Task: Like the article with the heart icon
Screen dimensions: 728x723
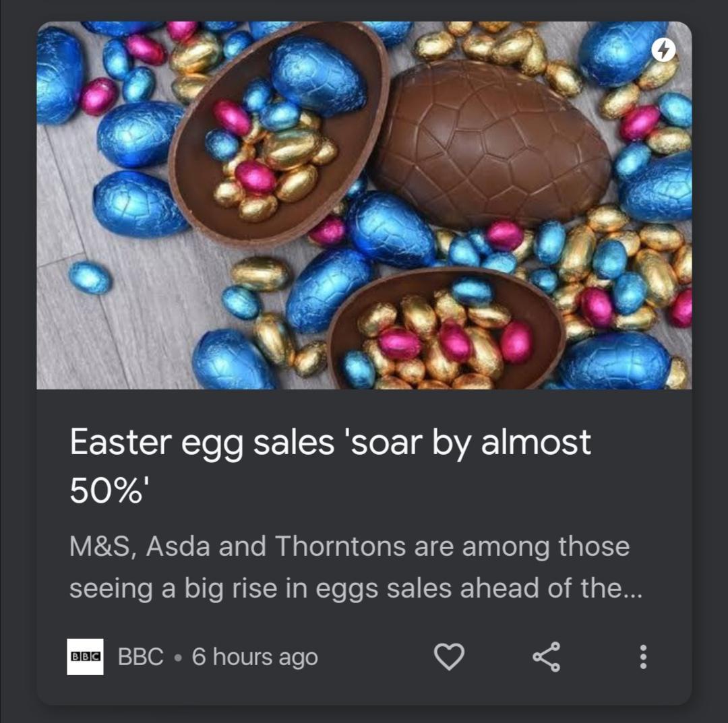Action: (x=449, y=656)
